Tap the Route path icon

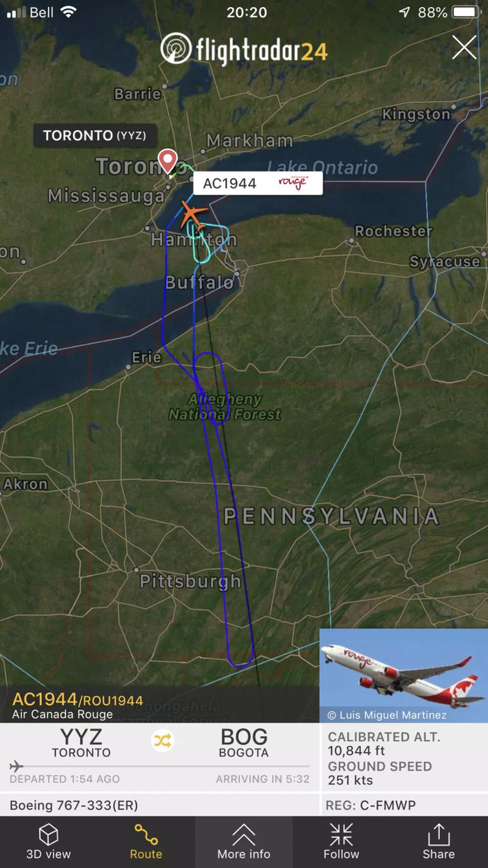146,835
